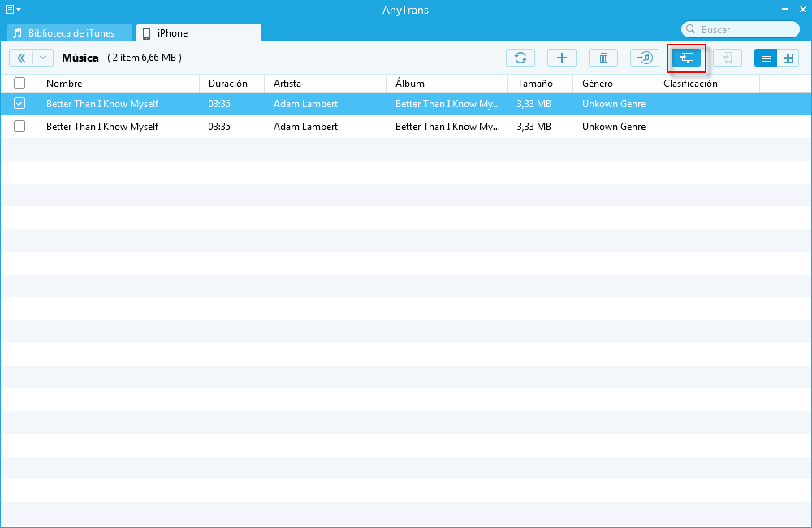Click the add (plus) button
Image resolution: width=812 pixels, height=528 pixels.
pyautogui.click(x=561, y=58)
